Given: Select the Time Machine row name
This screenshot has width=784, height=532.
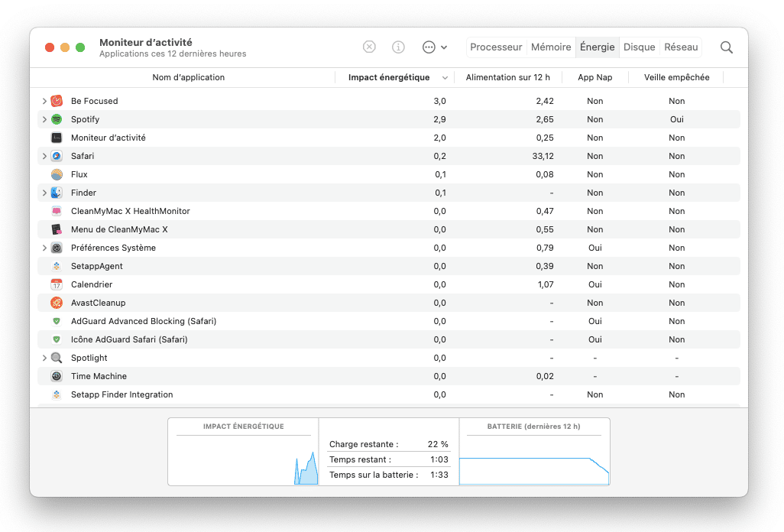Looking at the screenshot, I should tap(99, 376).
